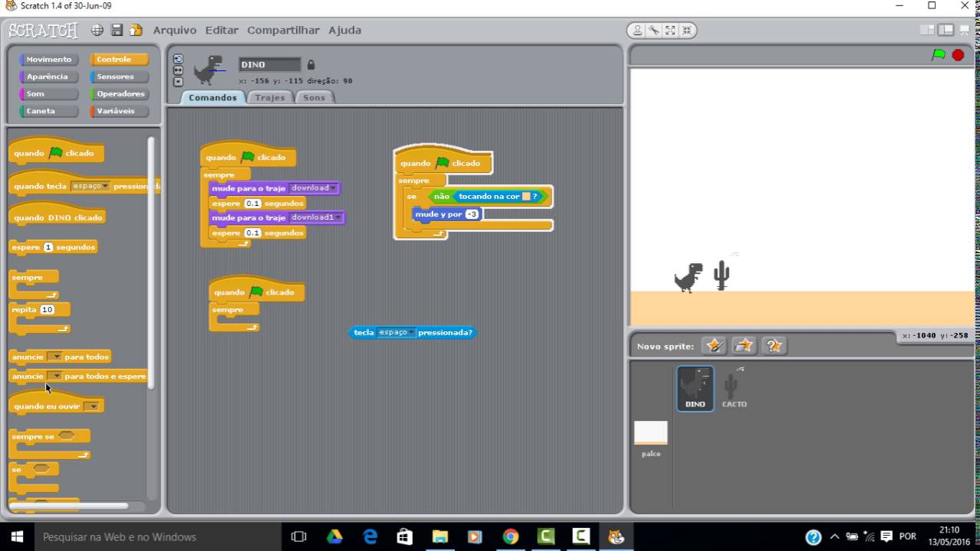The image size is (980, 551).
Task: Click the language globe icon
Action: pyautogui.click(x=97, y=31)
